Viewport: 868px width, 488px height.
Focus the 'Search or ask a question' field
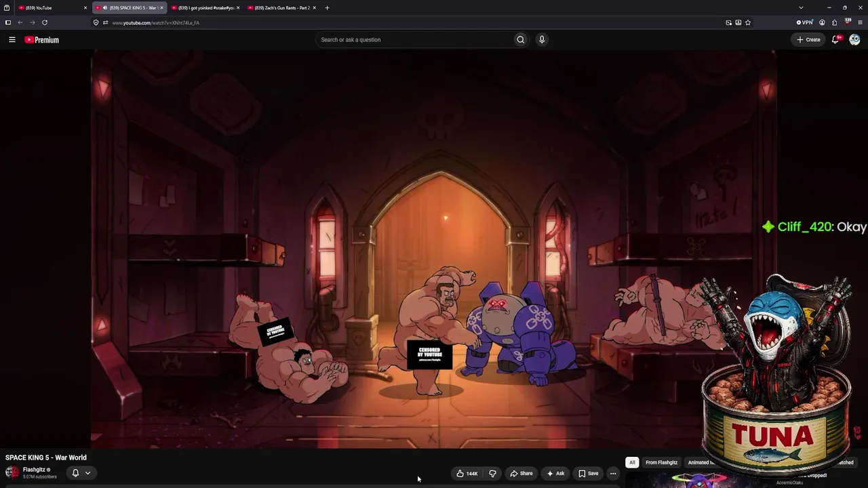point(415,39)
